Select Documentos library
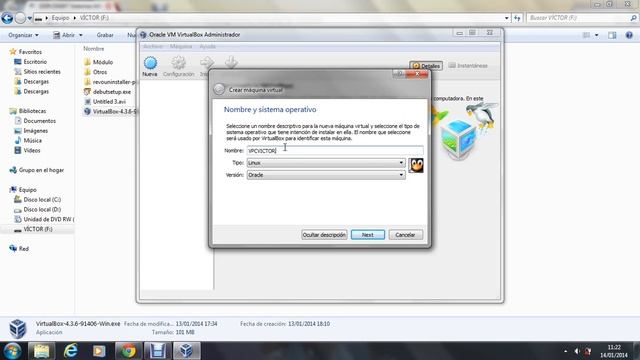This screenshot has width=640, height=360. point(39,121)
